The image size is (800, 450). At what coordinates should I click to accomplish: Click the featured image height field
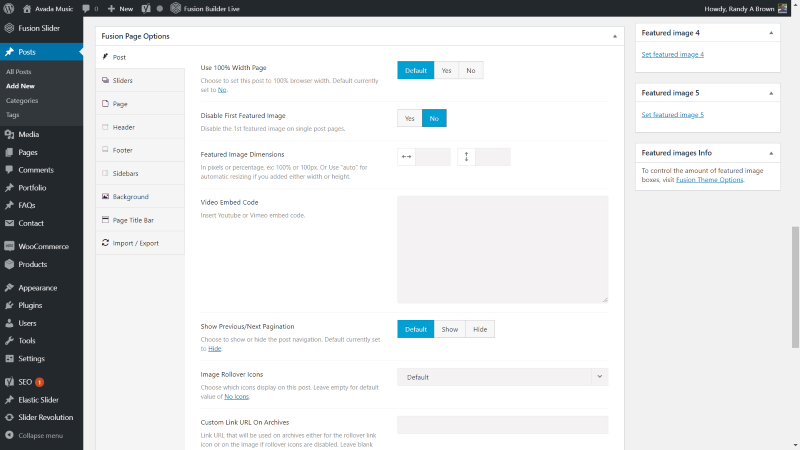[x=492, y=157]
